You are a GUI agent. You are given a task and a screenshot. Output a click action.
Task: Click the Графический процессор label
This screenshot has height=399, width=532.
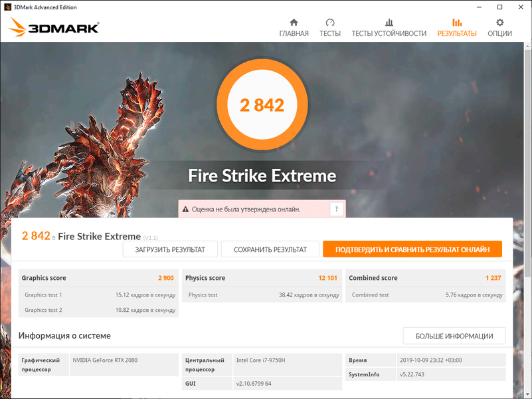(41, 364)
